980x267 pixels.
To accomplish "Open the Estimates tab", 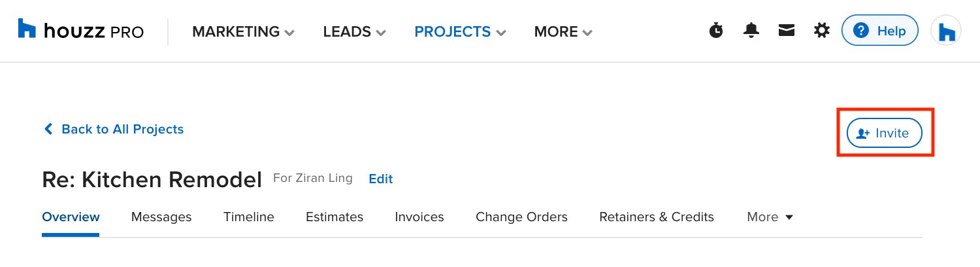I will pyautogui.click(x=335, y=217).
